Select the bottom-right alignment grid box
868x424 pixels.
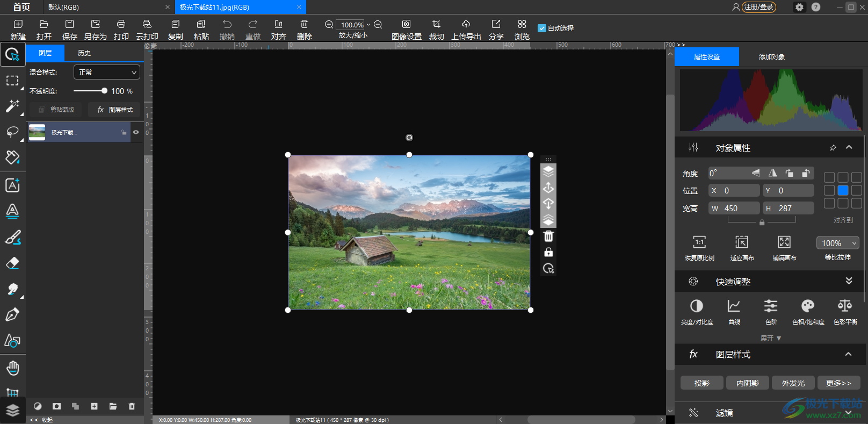[857, 203]
